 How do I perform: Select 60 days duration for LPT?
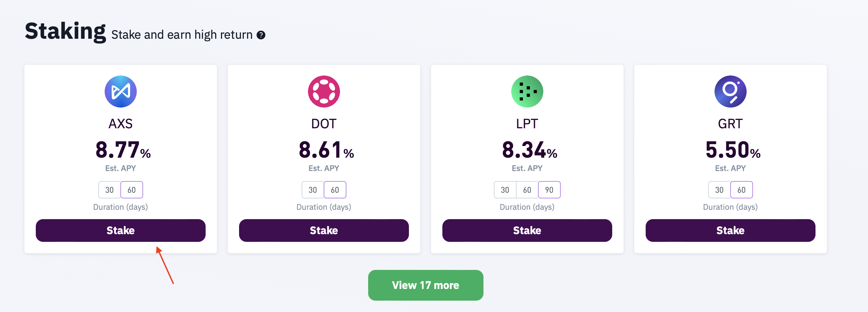pyautogui.click(x=527, y=190)
